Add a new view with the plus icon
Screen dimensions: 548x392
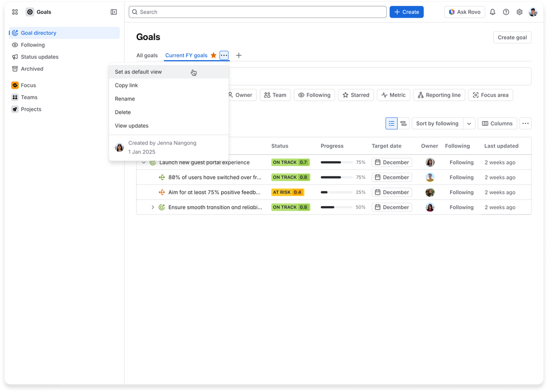(x=239, y=55)
